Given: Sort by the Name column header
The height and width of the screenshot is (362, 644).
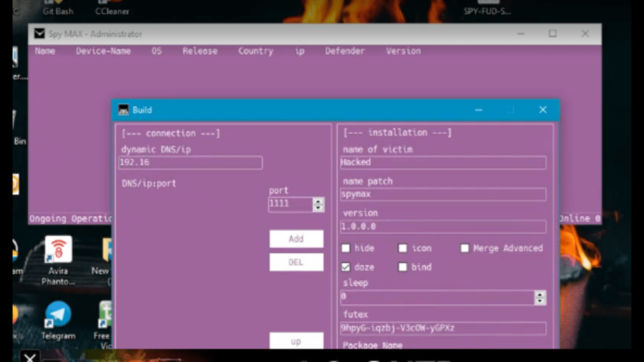Looking at the screenshot, I should click(45, 51).
